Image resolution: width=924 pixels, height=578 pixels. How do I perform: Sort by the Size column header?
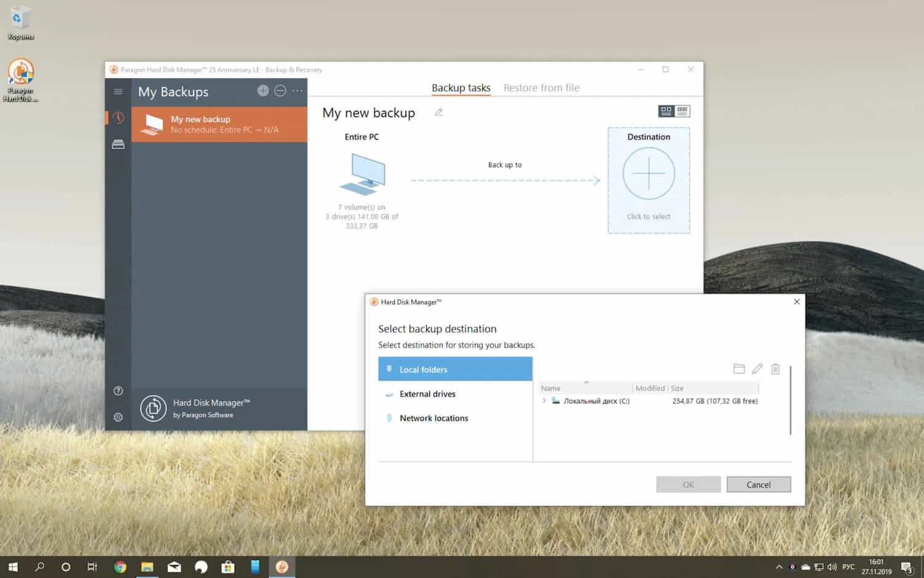714,388
